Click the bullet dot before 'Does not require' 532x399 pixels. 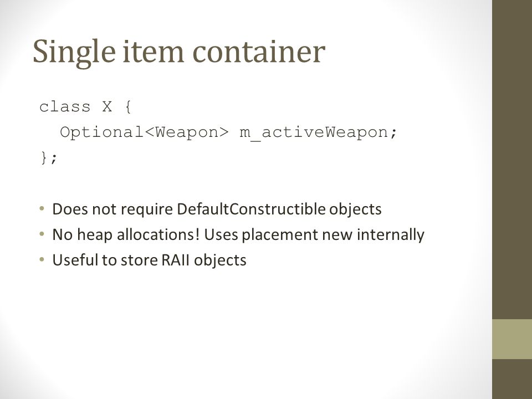42,208
